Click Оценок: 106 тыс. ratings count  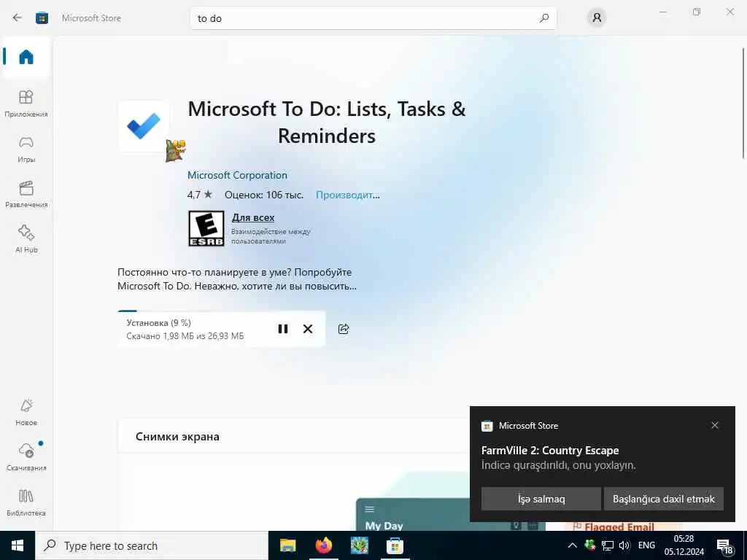point(264,195)
